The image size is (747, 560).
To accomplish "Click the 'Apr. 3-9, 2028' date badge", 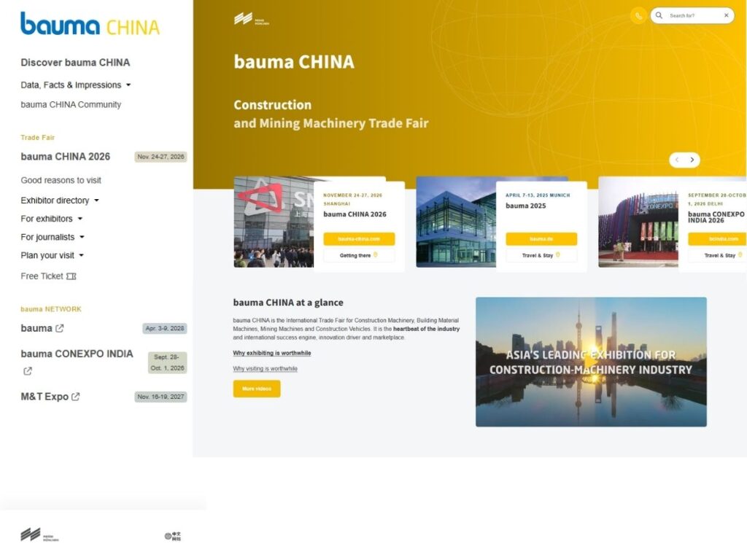I will tap(164, 328).
